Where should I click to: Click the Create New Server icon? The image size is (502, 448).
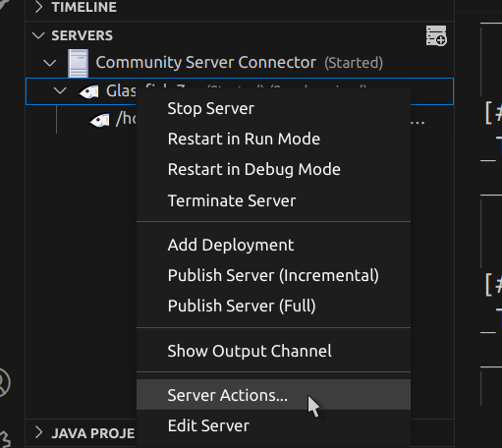(x=436, y=35)
